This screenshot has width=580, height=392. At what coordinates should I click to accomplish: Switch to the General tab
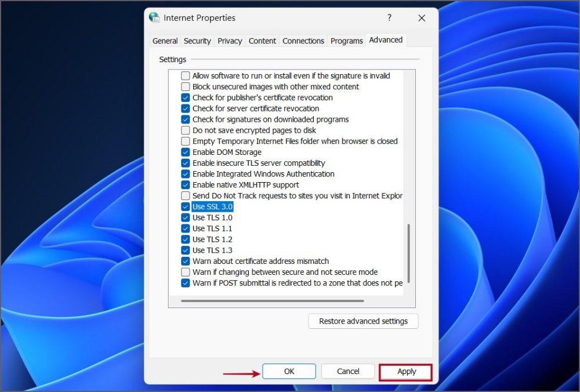click(165, 41)
